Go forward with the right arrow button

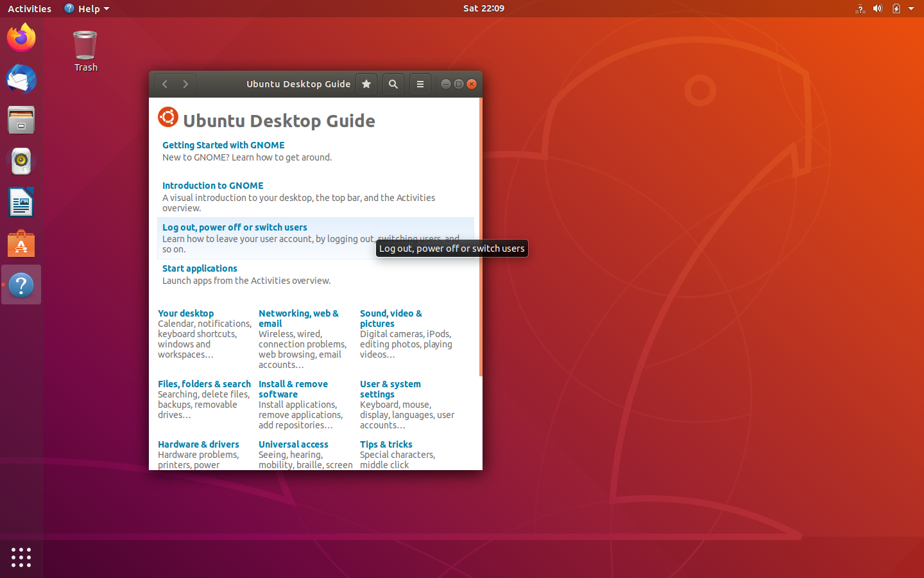[185, 84]
